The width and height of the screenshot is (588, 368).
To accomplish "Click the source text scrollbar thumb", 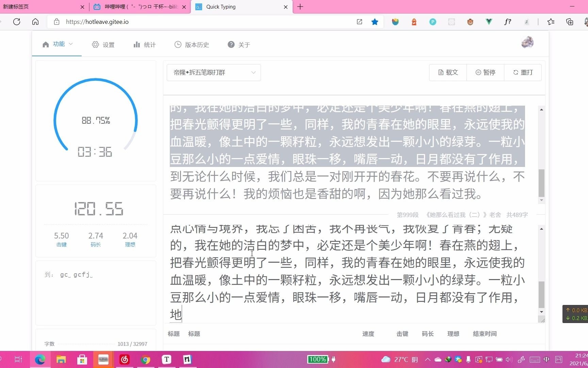I will click(x=541, y=183).
